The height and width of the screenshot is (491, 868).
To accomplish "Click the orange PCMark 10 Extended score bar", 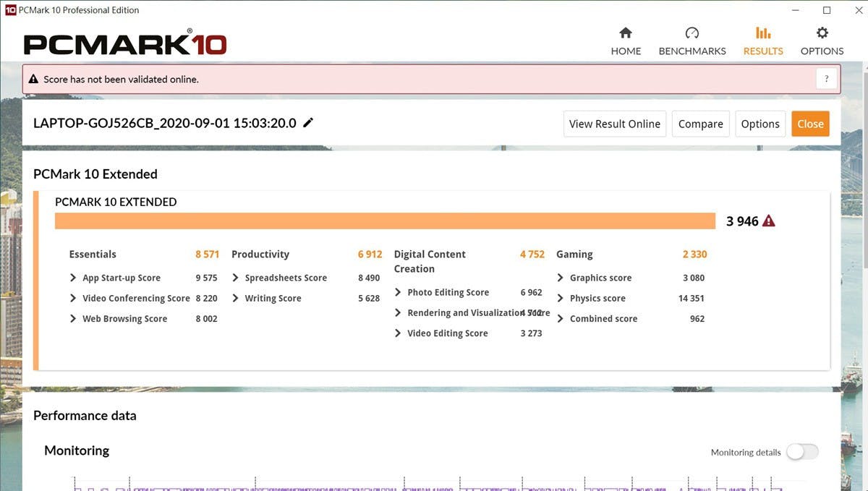I will (385, 221).
